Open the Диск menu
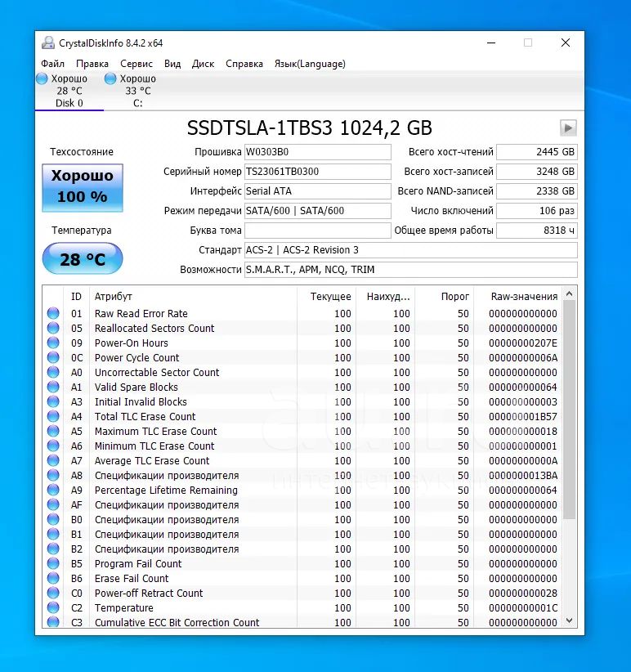Image resolution: width=631 pixels, height=672 pixels. click(203, 64)
